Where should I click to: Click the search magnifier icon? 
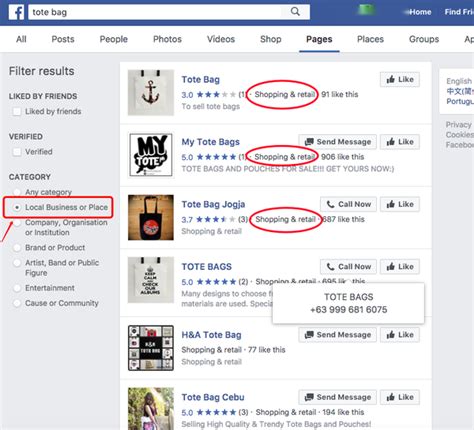(x=295, y=12)
